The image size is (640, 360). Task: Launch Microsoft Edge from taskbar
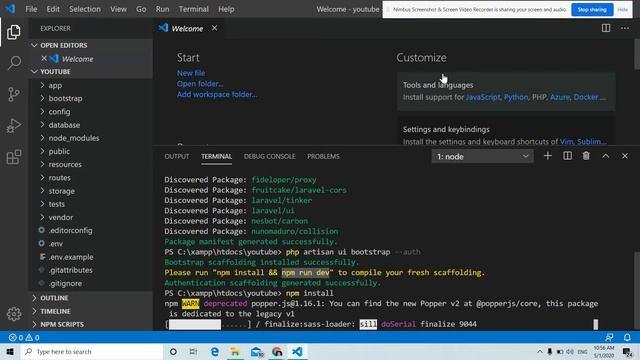pos(215,351)
